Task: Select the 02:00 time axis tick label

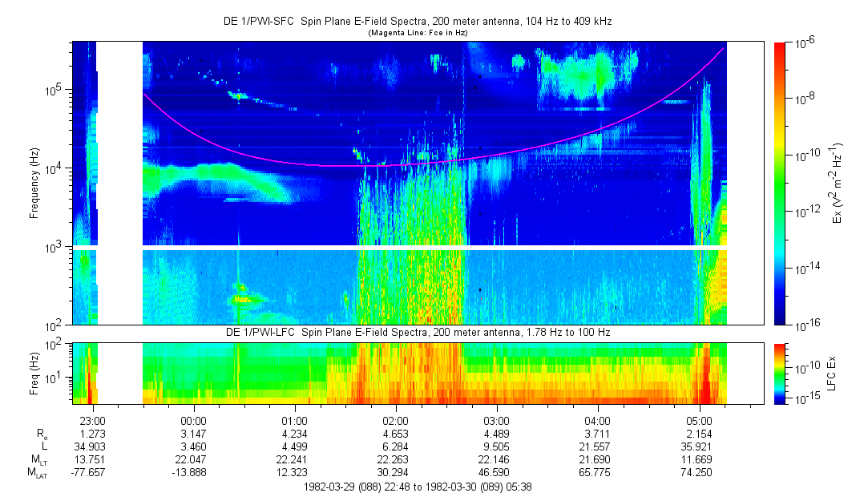Action: (x=396, y=420)
